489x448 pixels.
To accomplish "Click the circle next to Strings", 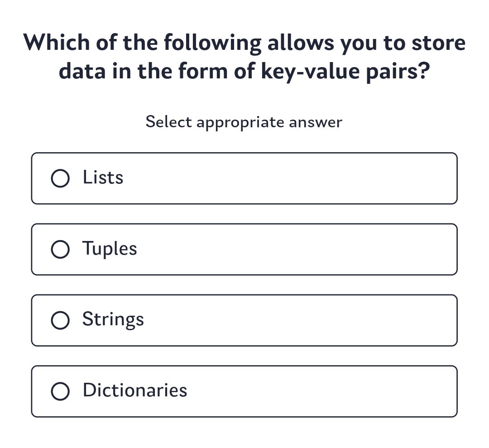I will tap(60, 319).
